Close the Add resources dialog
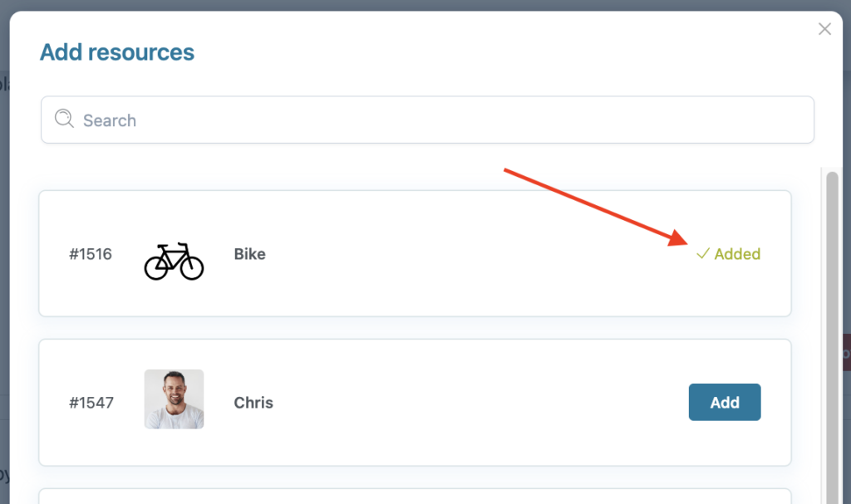The width and height of the screenshot is (851, 504). [x=824, y=29]
